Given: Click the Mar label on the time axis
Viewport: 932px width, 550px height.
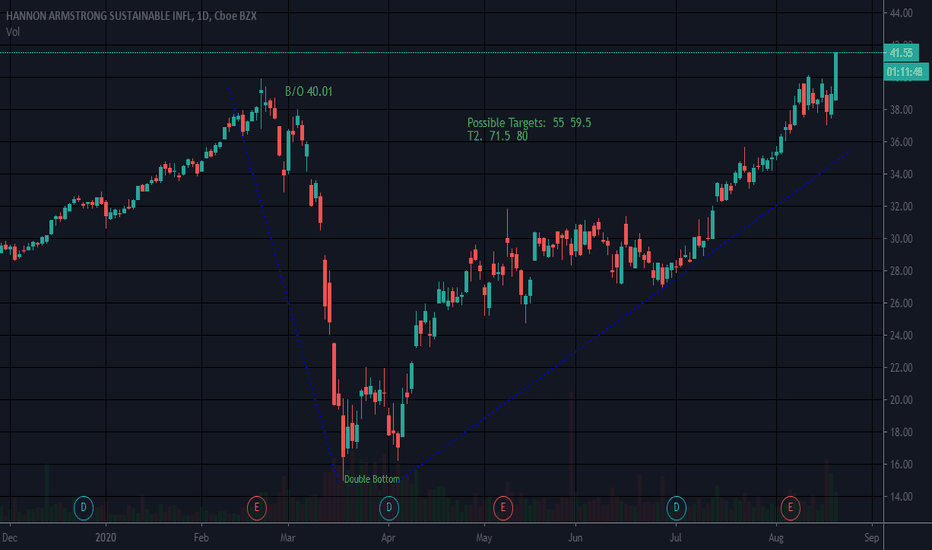Looking at the screenshot, I should 288,538.
